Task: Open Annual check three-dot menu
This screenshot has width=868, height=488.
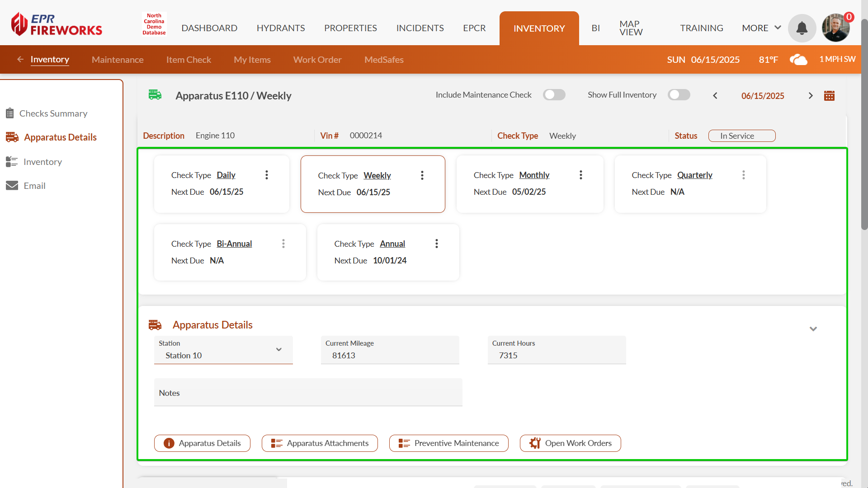Action: pos(437,244)
